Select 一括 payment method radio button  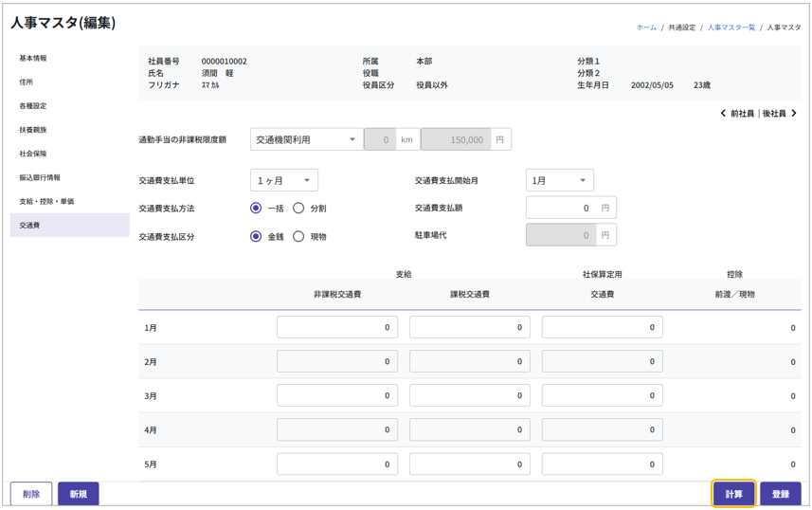click(256, 208)
